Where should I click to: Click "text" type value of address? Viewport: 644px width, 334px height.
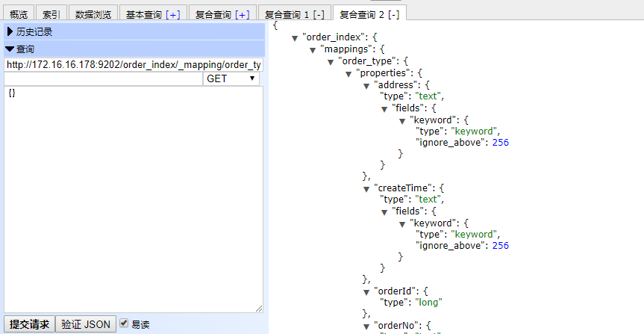[428, 96]
